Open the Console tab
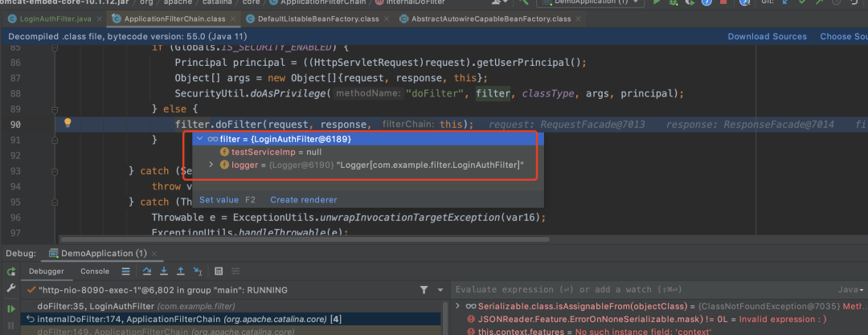The width and height of the screenshot is (868, 335). pyautogui.click(x=95, y=272)
